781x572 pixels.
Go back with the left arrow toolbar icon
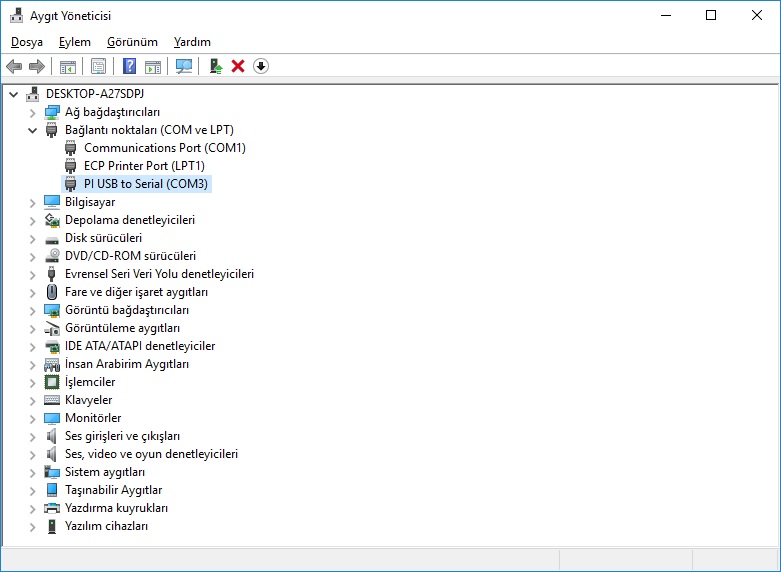(x=14, y=66)
